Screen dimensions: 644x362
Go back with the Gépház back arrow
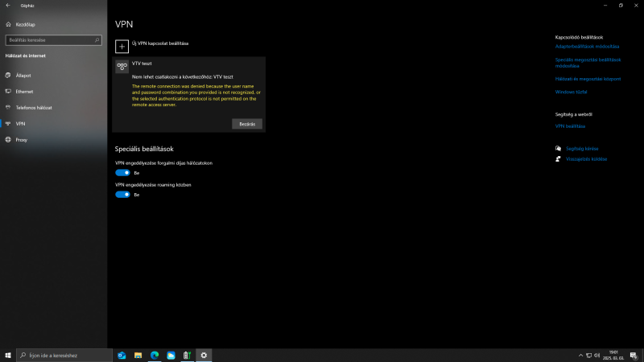[x=8, y=6]
